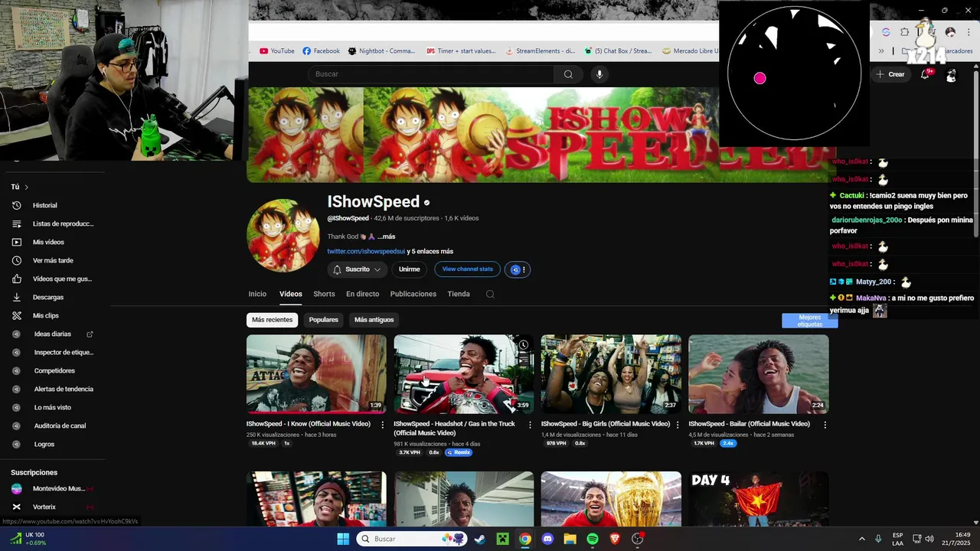Viewport: 980px width, 551px height.
Task: Open the twitter.com/ishowspeedsui link
Action: click(366, 251)
